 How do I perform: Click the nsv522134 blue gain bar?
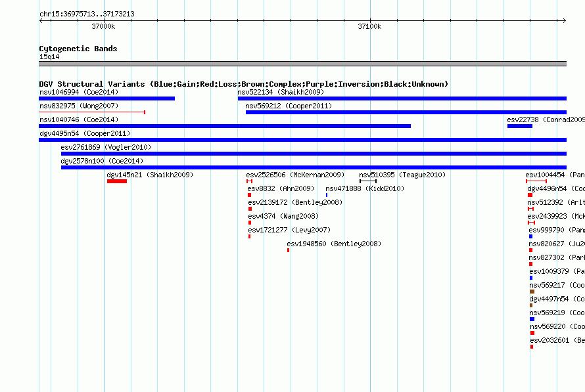pyautogui.click(x=402, y=98)
